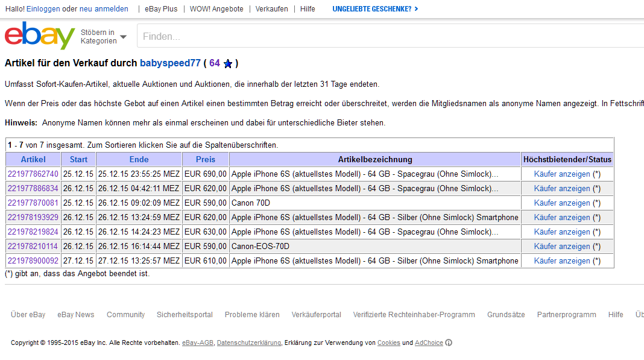The height and width of the screenshot is (360, 644).
Task: Open item number 221978900092
Action: (x=33, y=261)
